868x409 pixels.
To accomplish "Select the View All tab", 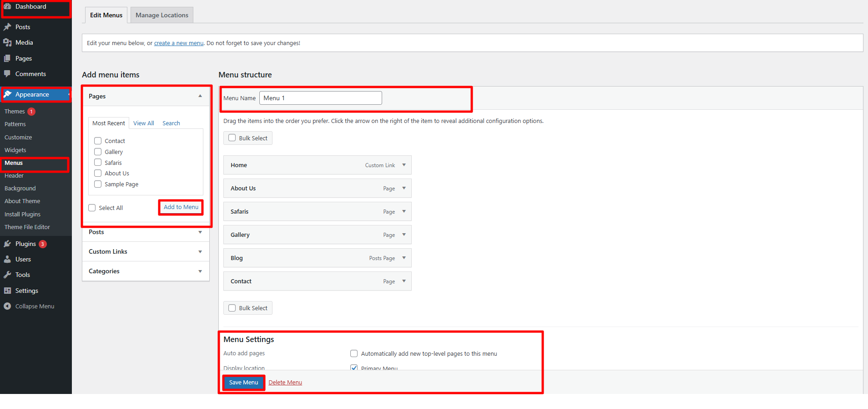I will (x=144, y=123).
